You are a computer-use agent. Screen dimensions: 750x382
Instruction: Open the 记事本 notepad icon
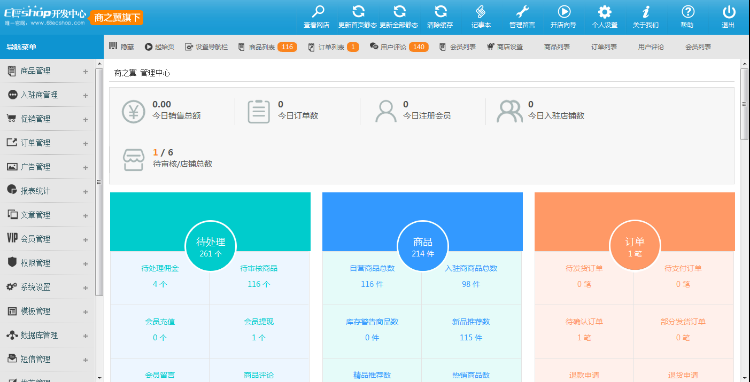point(481,11)
